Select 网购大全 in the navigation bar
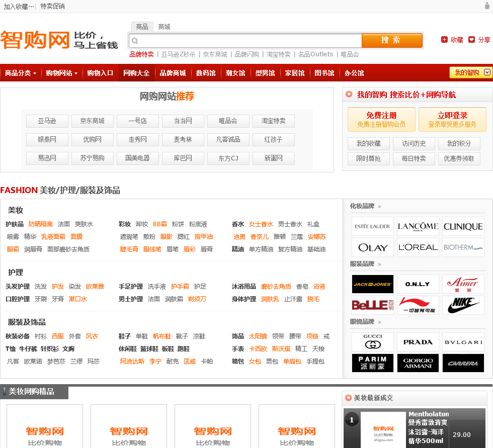493x448 pixels. [136, 73]
